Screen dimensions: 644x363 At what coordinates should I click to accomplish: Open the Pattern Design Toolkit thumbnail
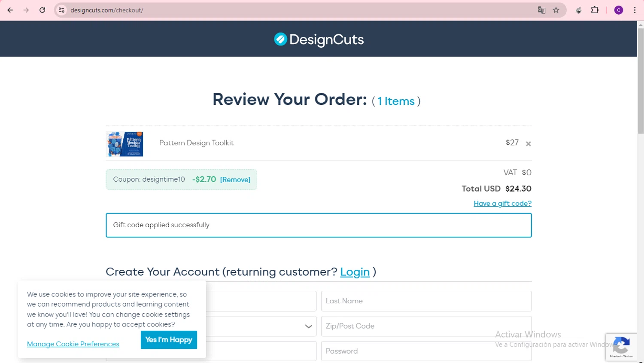click(125, 144)
